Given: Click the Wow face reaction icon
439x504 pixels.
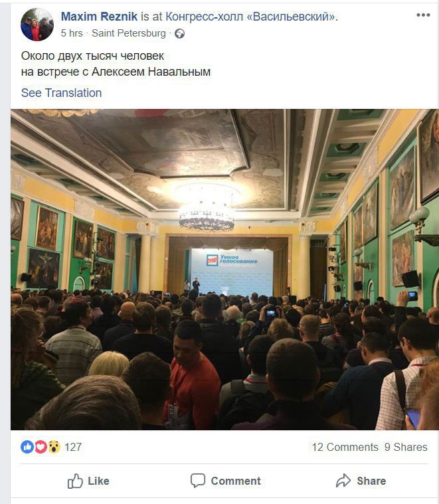Looking at the screenshot, I should (54, 447).
